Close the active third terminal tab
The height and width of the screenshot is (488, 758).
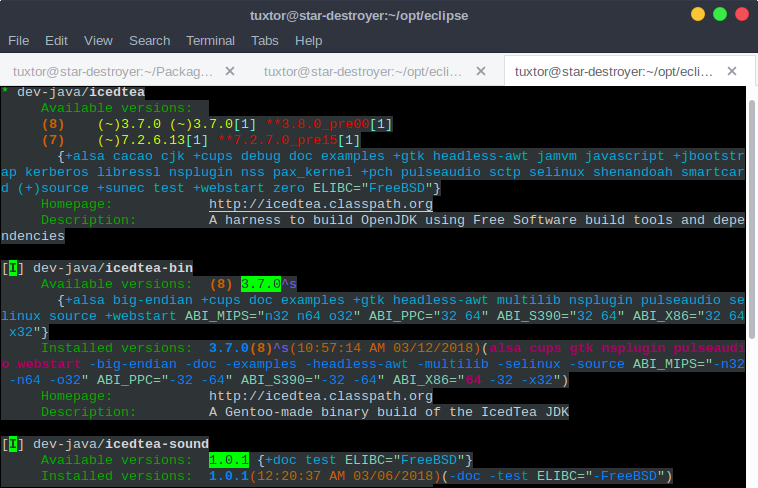[x=732, y=72]
